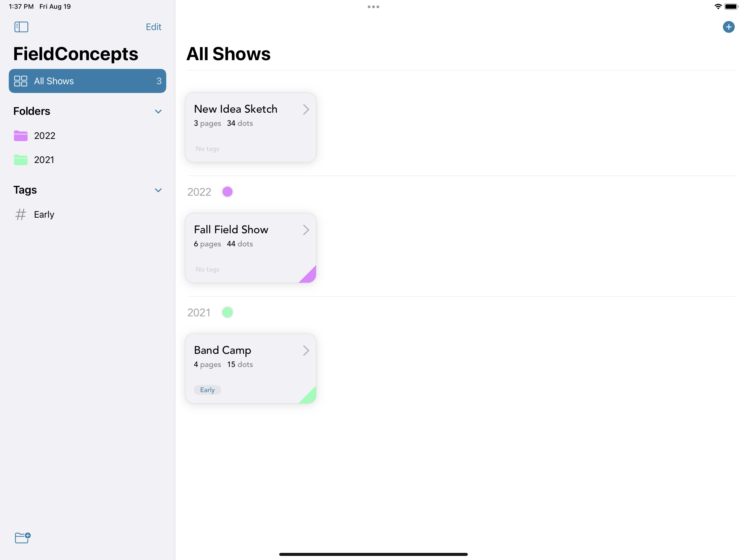747x560 pixels.
Task: Click chevron on New Idea Sketch card
Action: pyautogui.click(x=306, y=109)
